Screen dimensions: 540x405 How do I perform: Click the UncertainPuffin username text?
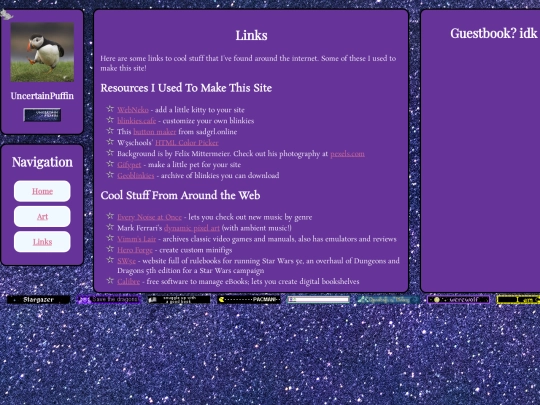point(42,96)
